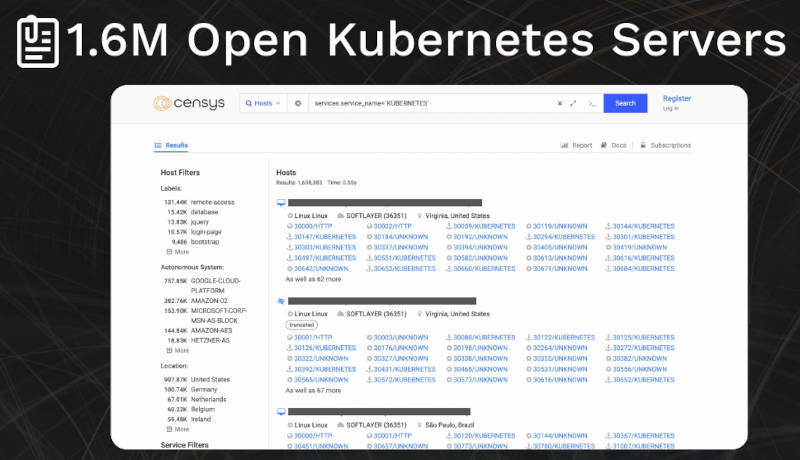The height and width of the screenshot is (460, 800).
Task: Open the query console prompt icon
Action: tap(592, 103)
